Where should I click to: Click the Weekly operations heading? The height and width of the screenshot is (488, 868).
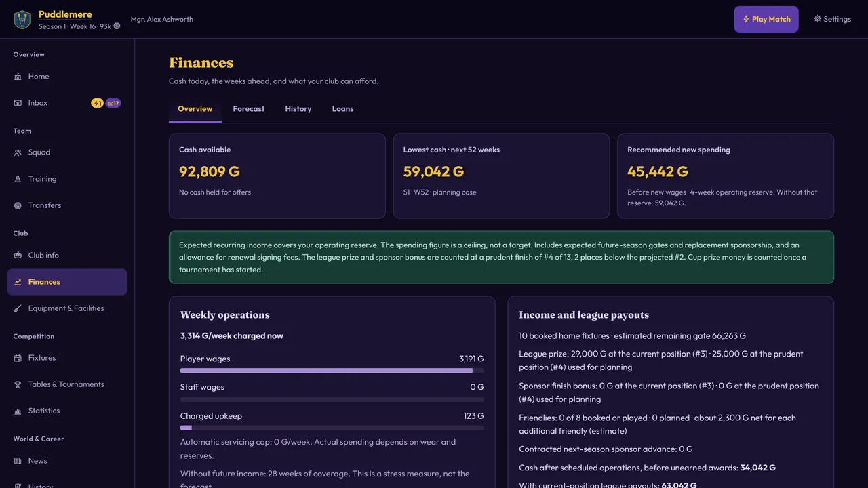click(225, 315)
